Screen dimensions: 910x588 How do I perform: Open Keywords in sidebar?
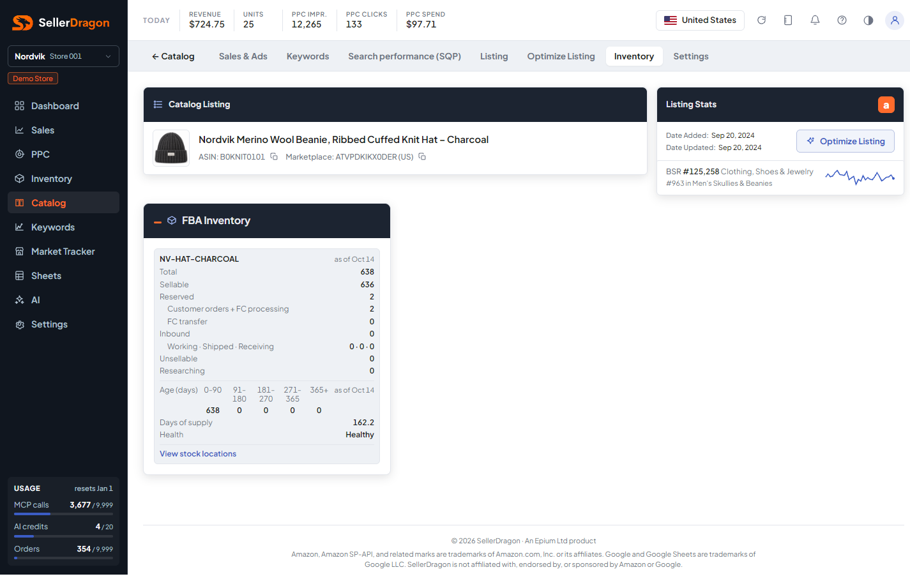click(63, 227)
